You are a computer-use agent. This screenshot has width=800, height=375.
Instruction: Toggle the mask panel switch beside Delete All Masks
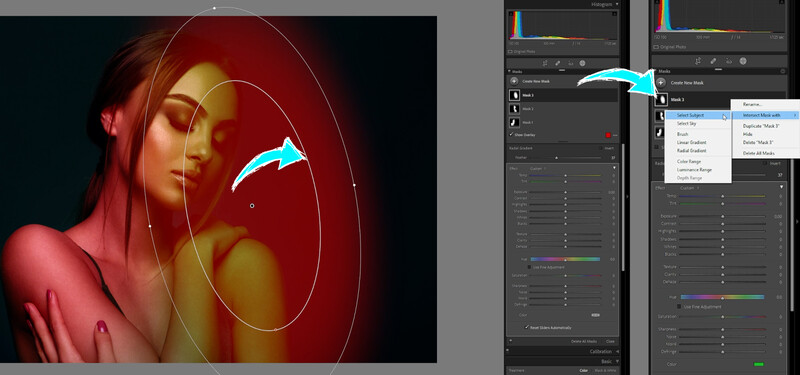pos(510,341)
